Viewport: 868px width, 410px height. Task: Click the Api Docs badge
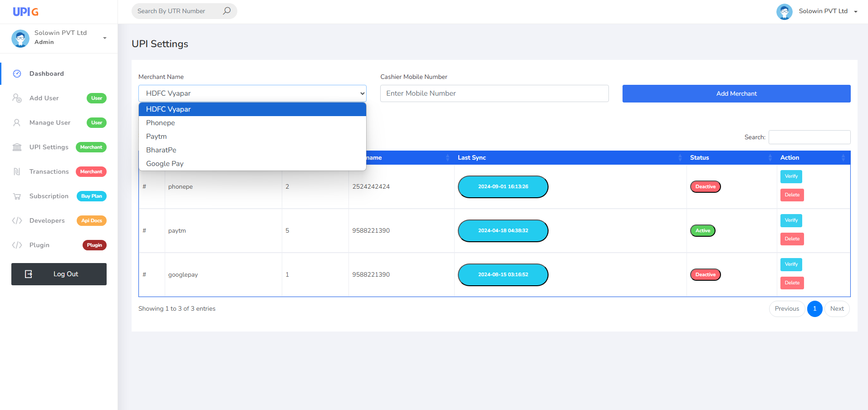[92, 221]
